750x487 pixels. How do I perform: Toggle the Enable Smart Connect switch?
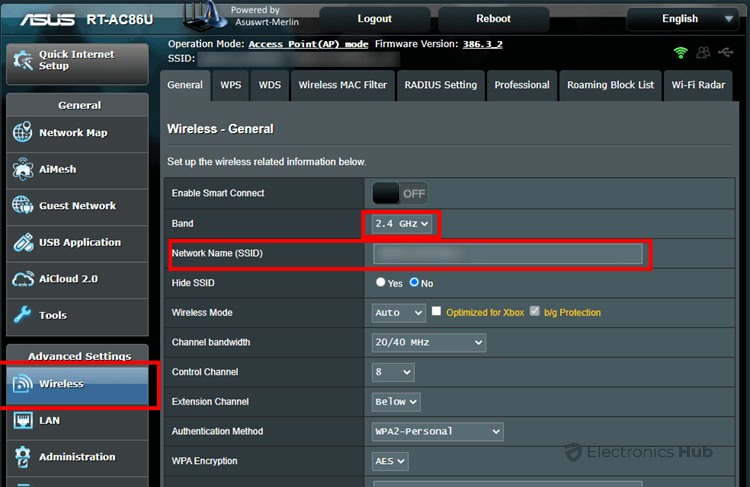pos(400,193)
